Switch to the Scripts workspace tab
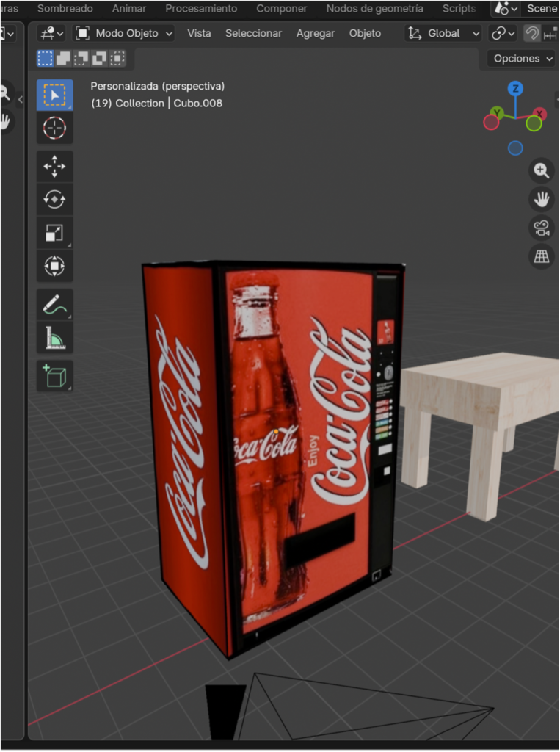Image resolution: width=560 pixels, height=752 pixels. pos(459,9)
